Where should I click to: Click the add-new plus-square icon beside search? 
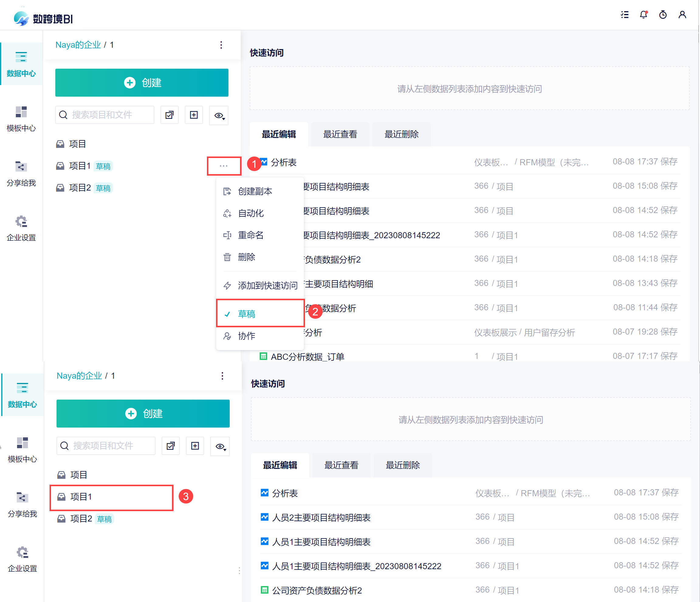194,115
